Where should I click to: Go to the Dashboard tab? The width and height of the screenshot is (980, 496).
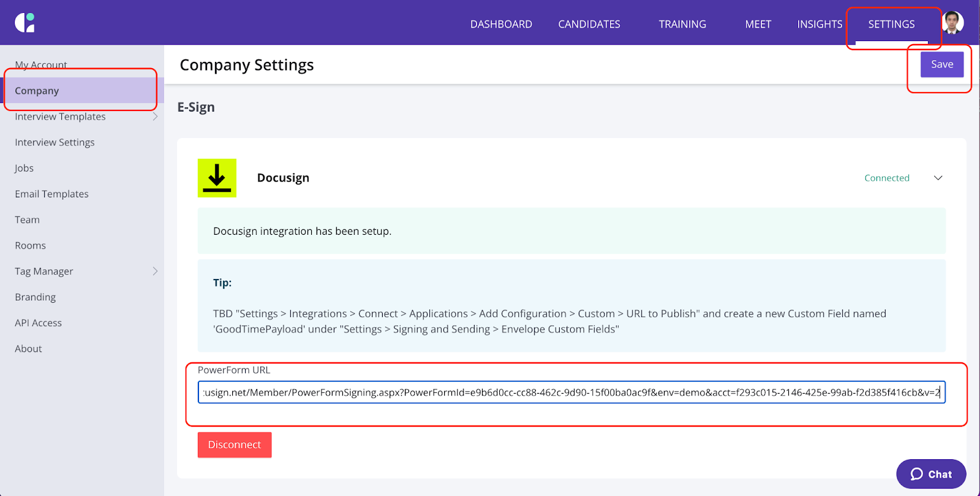coord(501,24)
